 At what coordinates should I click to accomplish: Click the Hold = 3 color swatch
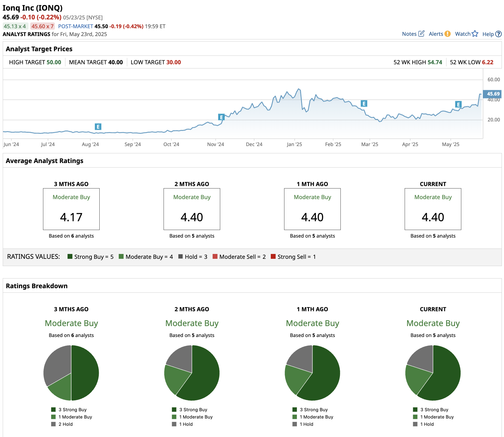181,256
